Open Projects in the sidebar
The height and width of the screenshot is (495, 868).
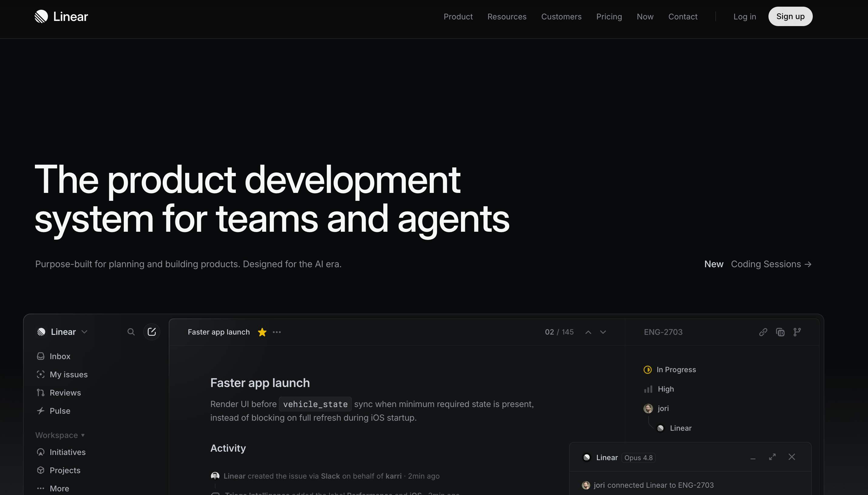tap(58, 470)
